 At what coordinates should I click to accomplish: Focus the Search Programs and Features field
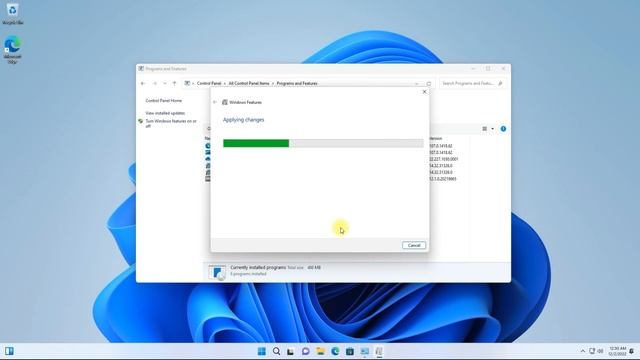point(473,83)
